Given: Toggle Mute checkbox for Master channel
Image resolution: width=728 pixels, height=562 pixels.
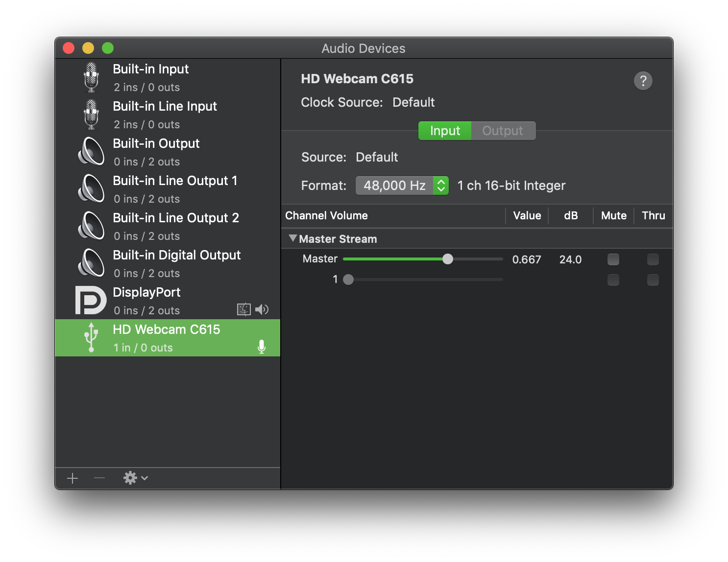Looking at the screenshot, I should 613,259.
